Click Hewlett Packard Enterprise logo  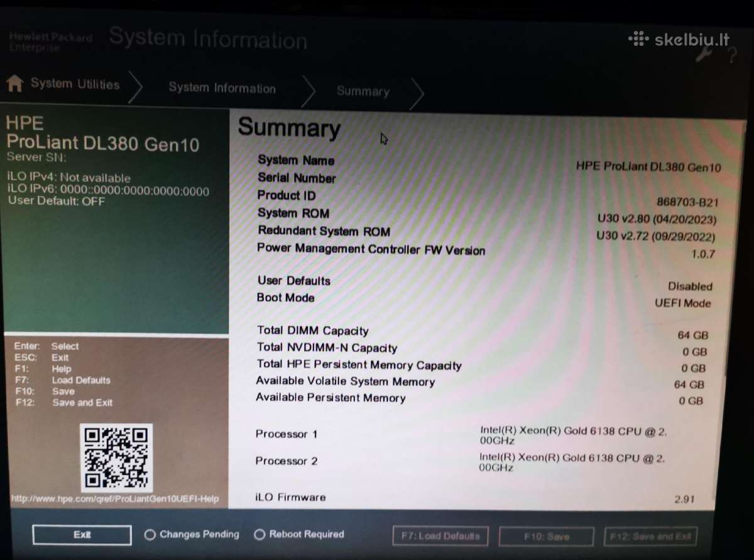click(50, 41)
